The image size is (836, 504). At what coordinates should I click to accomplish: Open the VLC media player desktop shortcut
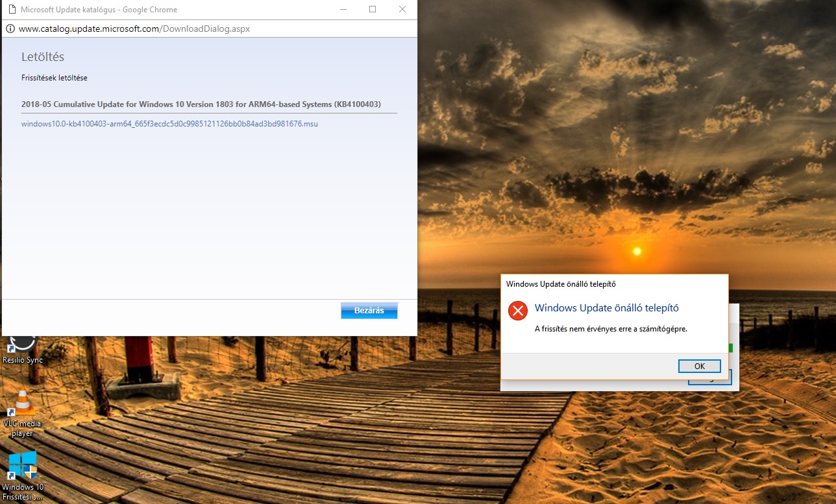click(x=23, y=412)
